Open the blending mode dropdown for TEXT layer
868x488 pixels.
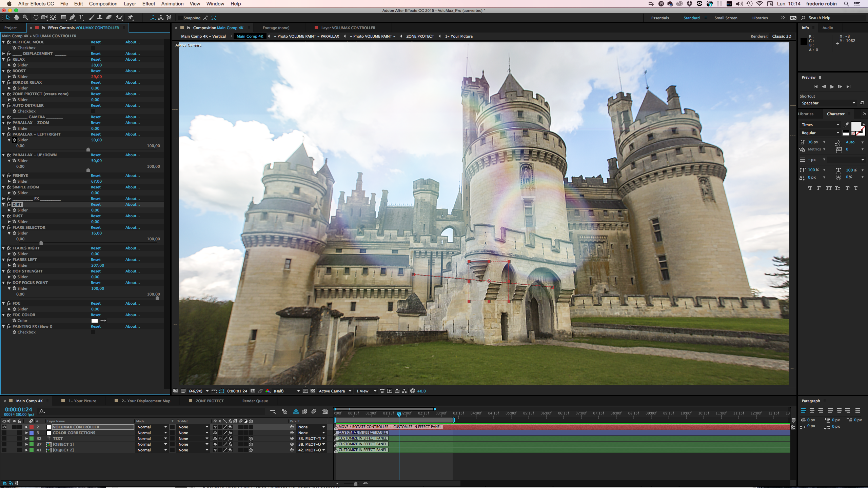(x=152, y=438)
